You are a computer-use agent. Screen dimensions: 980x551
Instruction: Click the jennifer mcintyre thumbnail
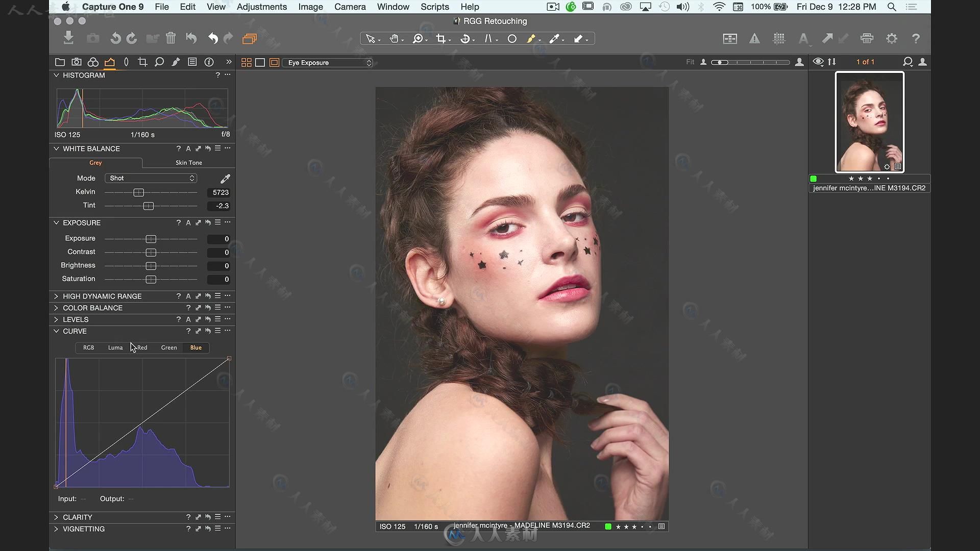point(869,121)
